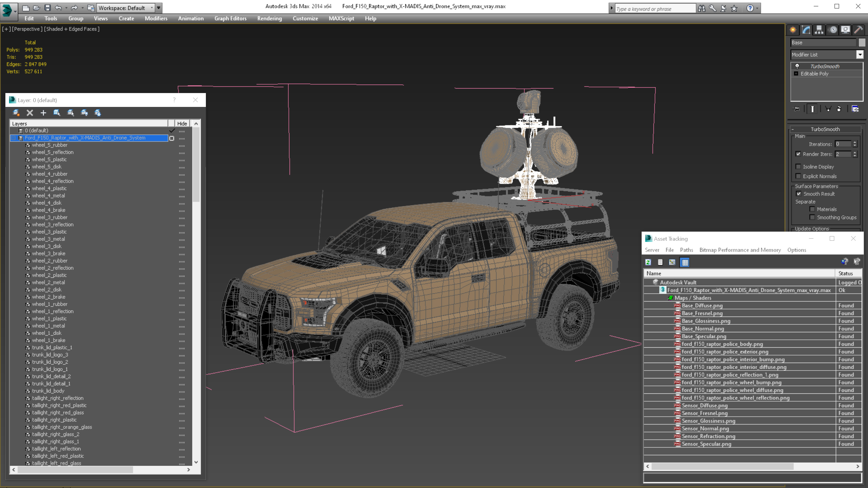Enable Isoline Display checkbox

click(798, 166)
